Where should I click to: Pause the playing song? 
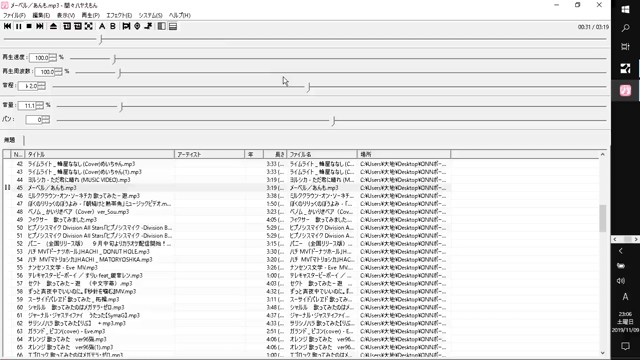18,26
